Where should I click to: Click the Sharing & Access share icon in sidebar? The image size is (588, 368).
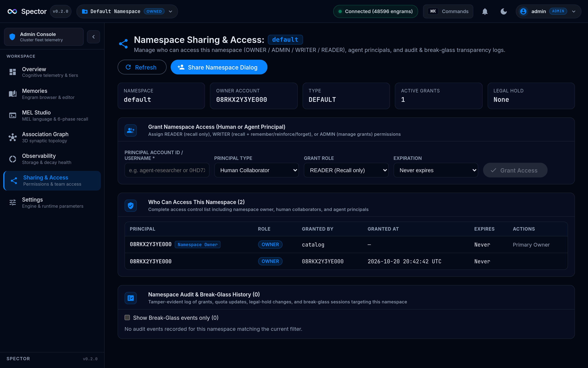coord(14,181)
